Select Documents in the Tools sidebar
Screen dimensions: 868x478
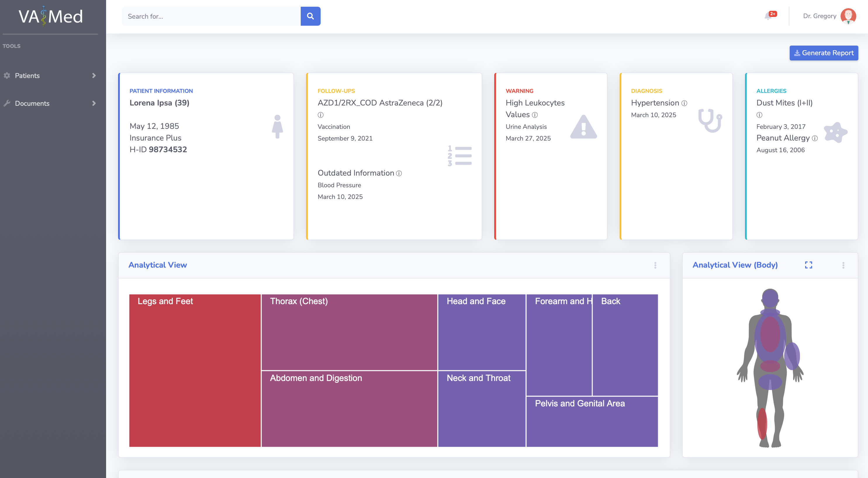32,103
